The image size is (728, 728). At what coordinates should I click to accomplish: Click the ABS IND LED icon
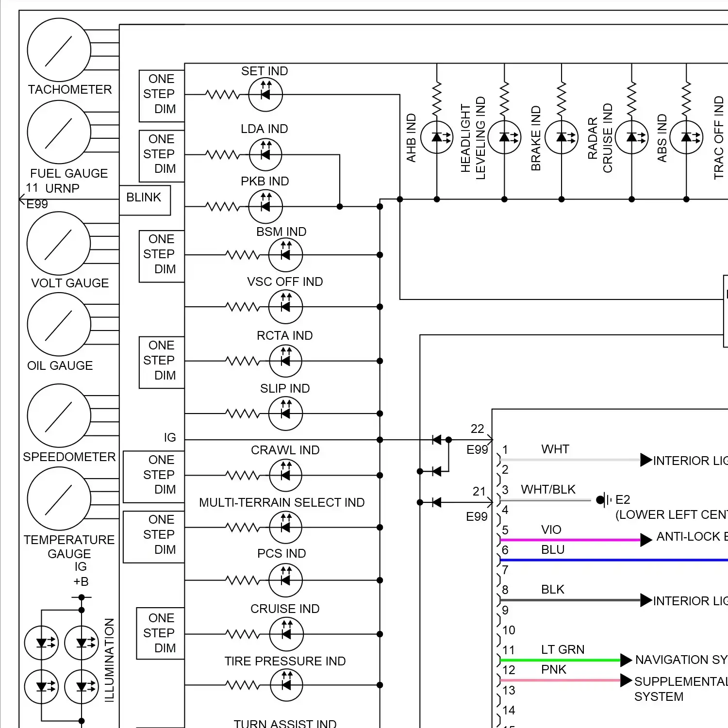[x=686, y=137]
